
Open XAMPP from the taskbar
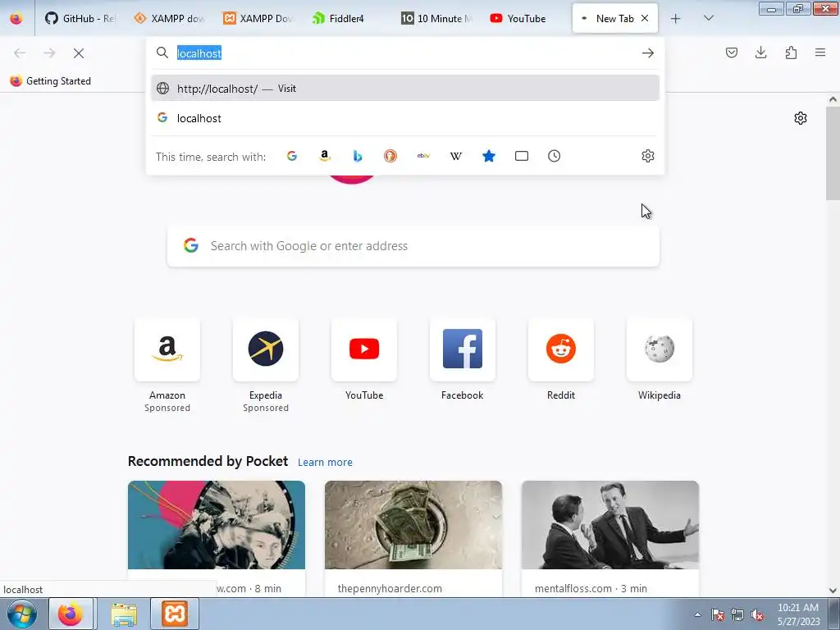pyautogui.click(x=175, y=614)
